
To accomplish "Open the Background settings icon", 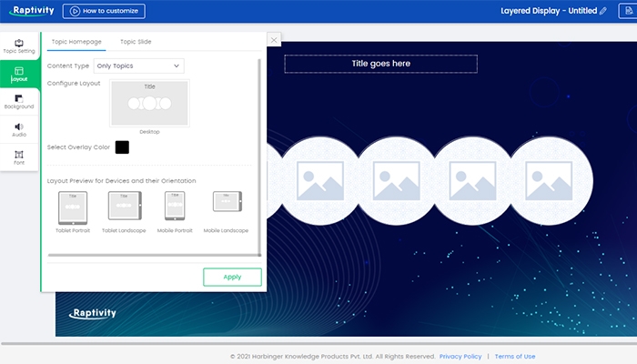I will coord(19,102).
